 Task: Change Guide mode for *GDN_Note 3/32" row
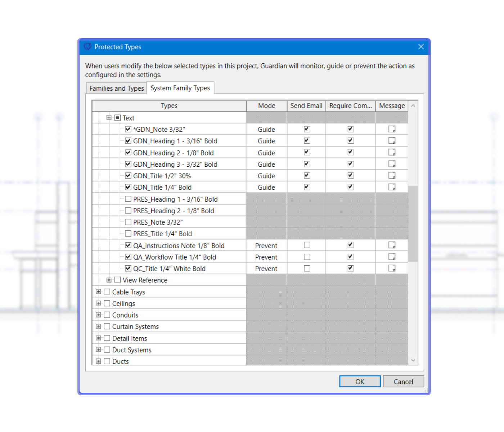[x=266, y=129]
